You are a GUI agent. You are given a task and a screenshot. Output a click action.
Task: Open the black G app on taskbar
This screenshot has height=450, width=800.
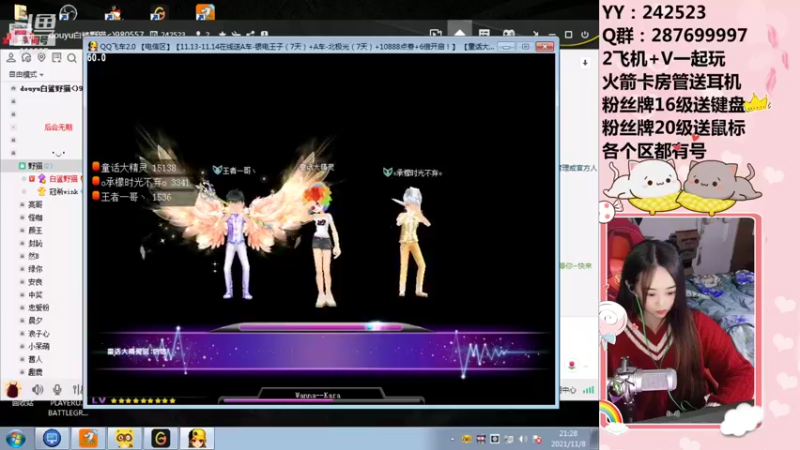(161, 438)
